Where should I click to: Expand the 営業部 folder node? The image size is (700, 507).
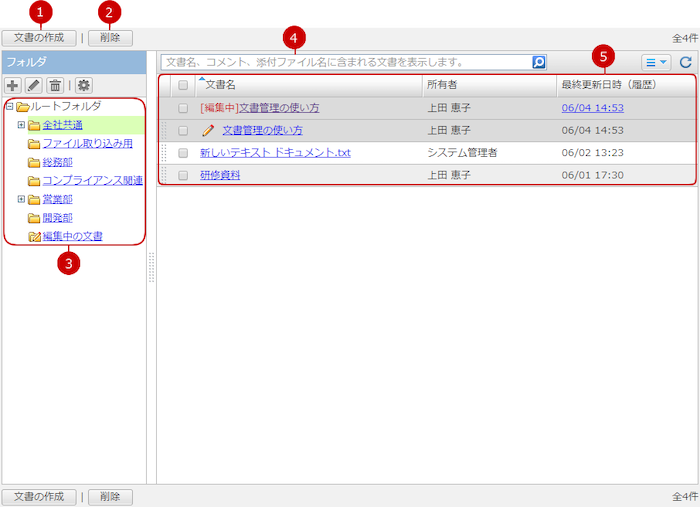(21, 200)
